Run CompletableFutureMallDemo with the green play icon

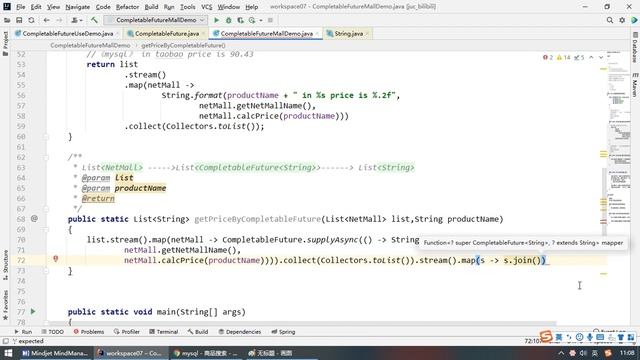click(x=216, y=20)
